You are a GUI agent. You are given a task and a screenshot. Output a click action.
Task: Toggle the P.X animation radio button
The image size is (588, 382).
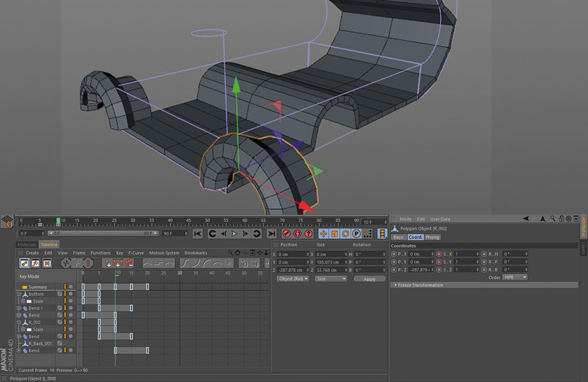point(393,254)
